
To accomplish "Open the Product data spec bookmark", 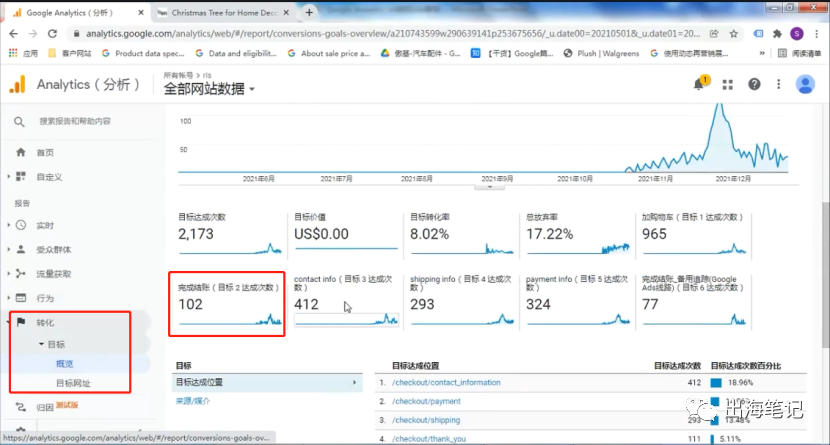I will 143,53.
